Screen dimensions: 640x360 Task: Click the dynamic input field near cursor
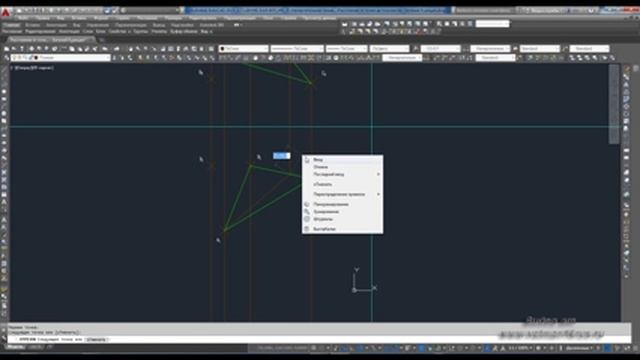tap(282, 156)
